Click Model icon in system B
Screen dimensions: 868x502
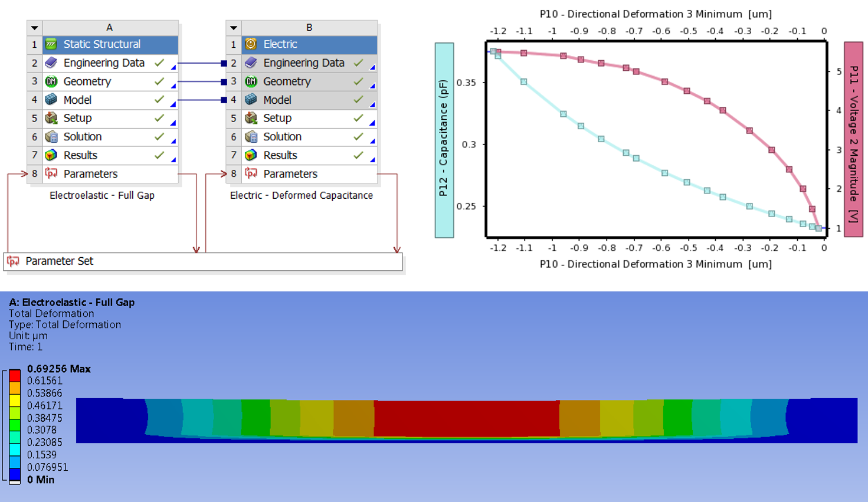(x=251, y=100)
